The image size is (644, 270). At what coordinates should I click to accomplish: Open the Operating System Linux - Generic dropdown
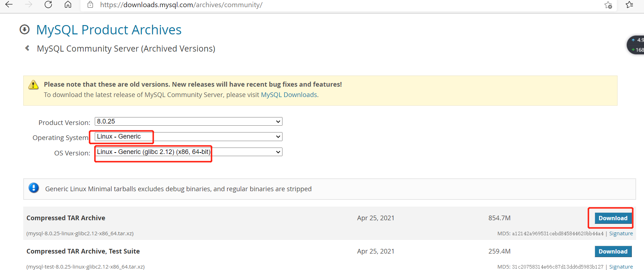[x=188, y=136]
